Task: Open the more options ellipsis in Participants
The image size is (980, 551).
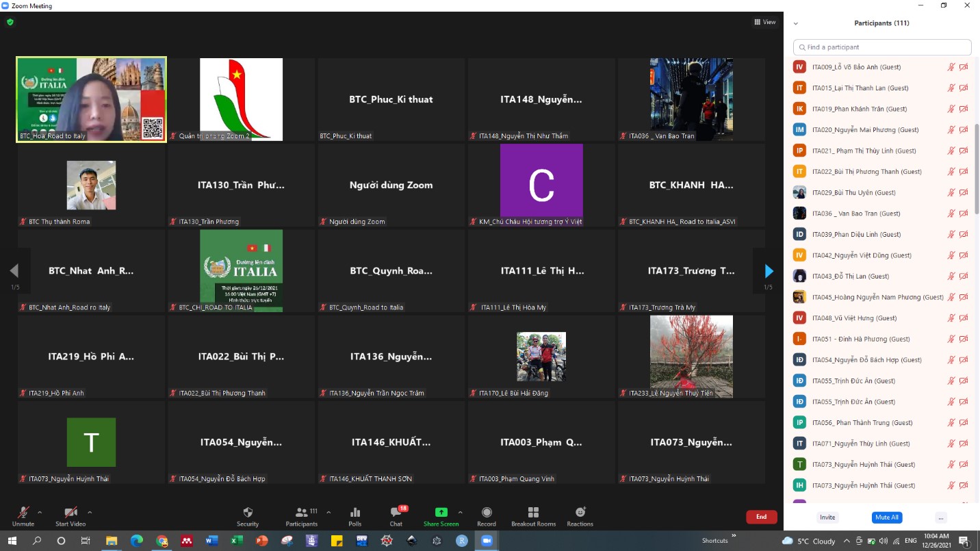Action: tap(941, 517)
